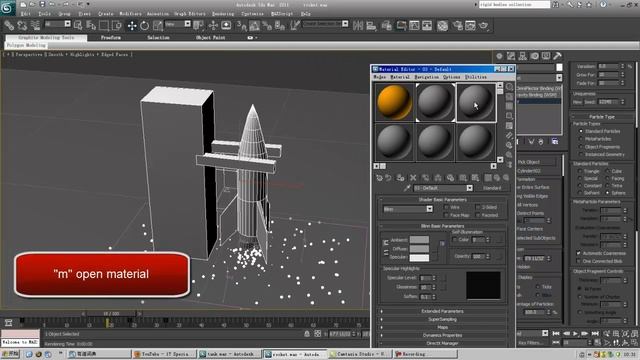Expand the Maps rollout

click(x=442, y=327)
